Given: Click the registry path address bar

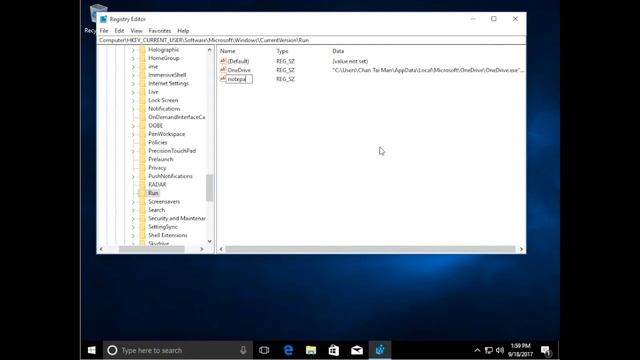Looking at the screenshot, I should click(x=311, y=40).
